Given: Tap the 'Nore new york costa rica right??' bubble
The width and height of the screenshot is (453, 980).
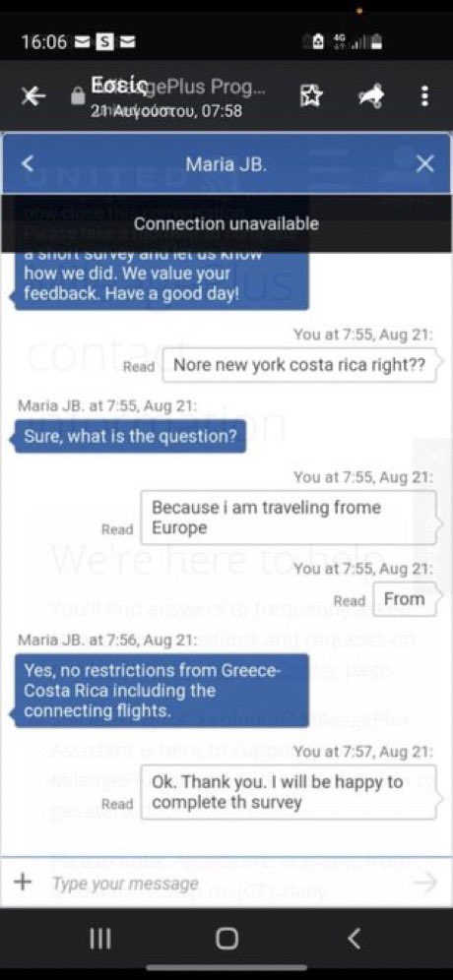Looking at the screenshot, I should coord(299,365).
